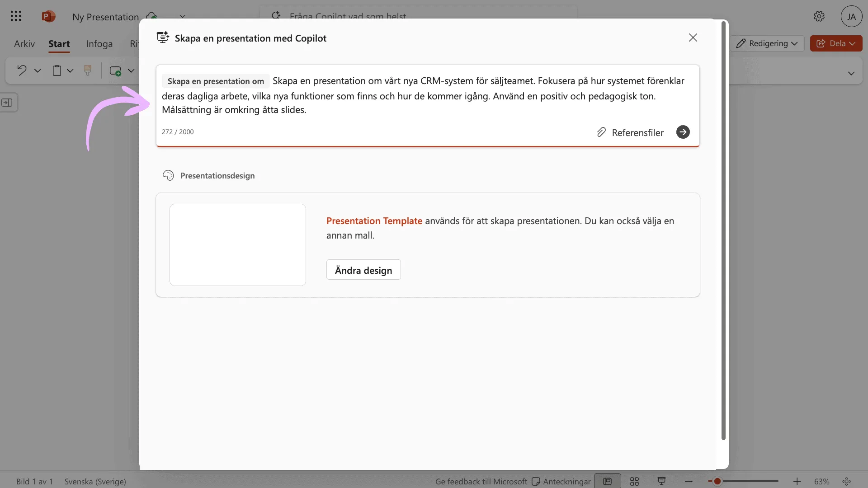The image size is (868, 488).
Task: Click the 63% zoom level
Action: pyautogui.click(x=821, y=482)
